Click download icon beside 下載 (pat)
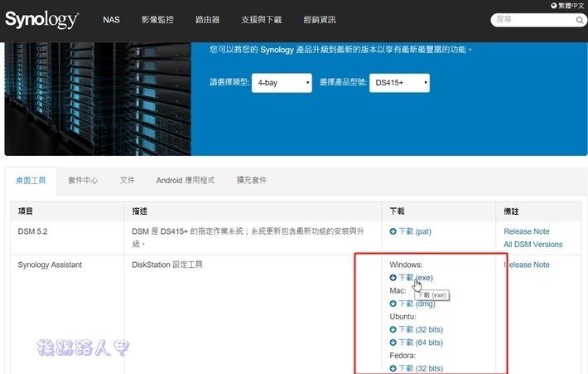 point(393,231)
